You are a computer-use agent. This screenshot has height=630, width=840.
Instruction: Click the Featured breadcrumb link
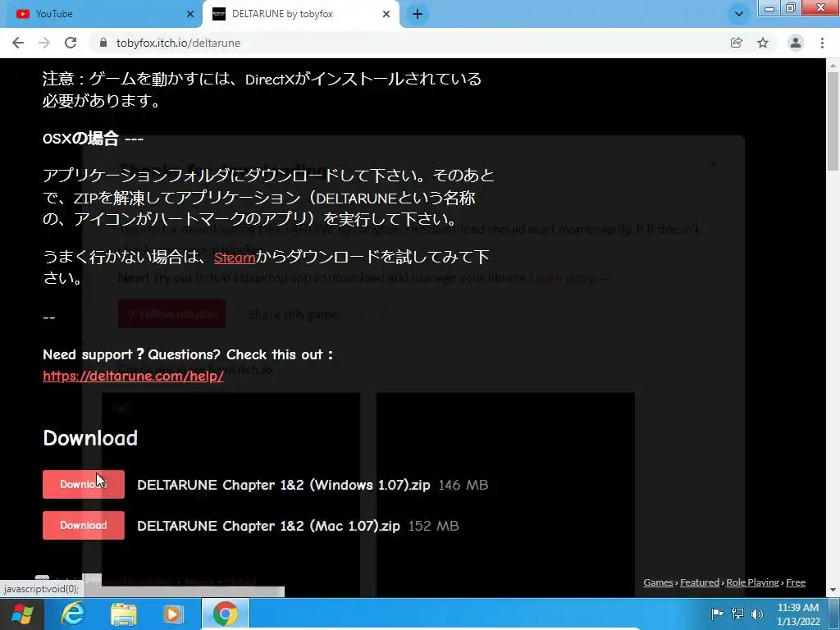(700, 582)
